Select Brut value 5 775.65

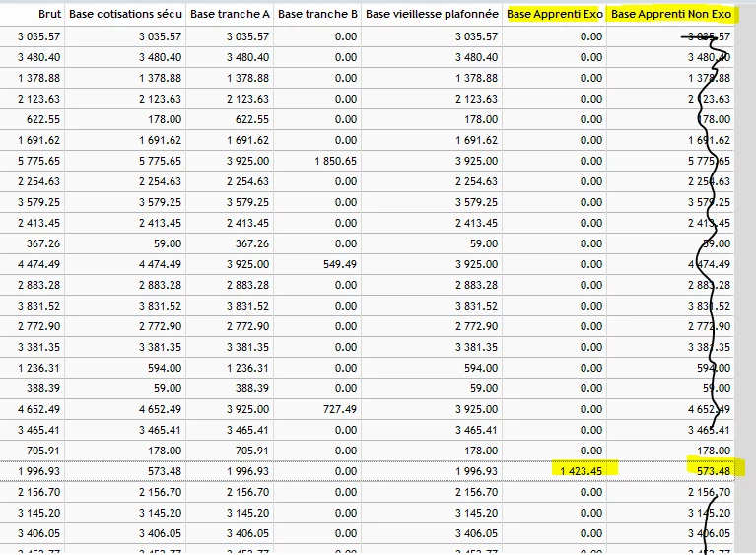pyautogui.click(x=39, y=161)
